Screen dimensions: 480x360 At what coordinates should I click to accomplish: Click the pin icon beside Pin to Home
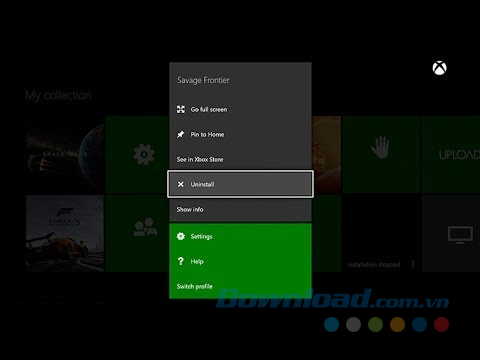pos(181,134)
